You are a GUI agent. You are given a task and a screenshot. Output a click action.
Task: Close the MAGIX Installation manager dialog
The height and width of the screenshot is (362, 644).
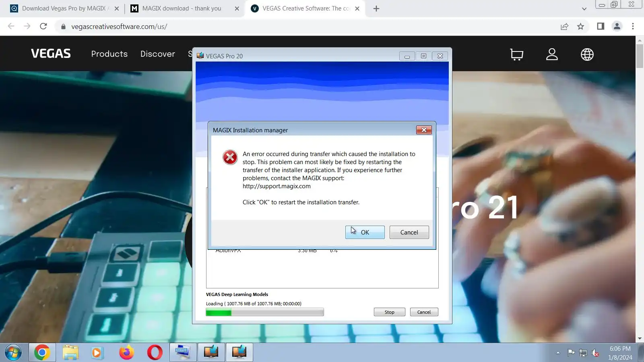point(424,130)
